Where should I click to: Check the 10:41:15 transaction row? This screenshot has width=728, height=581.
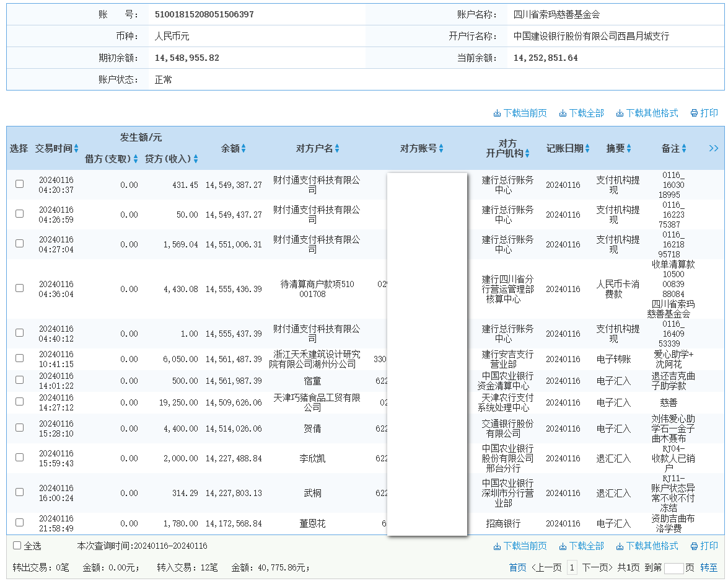[x=19, y=358]
